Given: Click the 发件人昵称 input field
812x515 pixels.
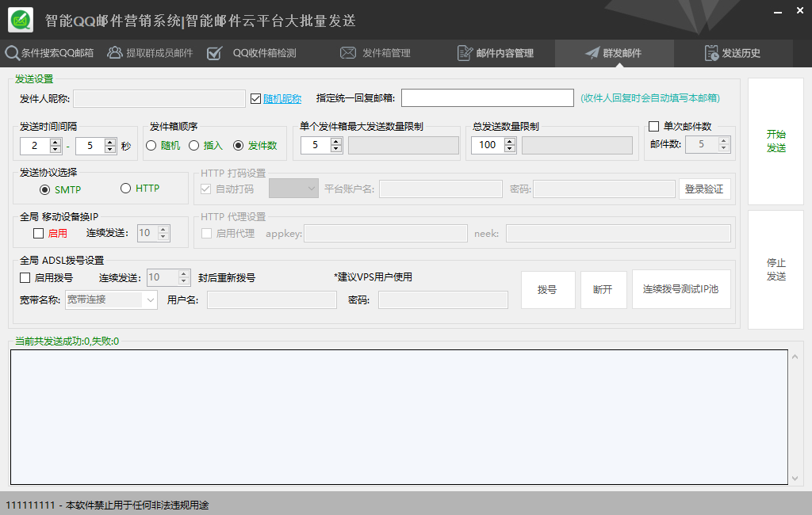Looking at the screenshot, I should coord(159,98).
